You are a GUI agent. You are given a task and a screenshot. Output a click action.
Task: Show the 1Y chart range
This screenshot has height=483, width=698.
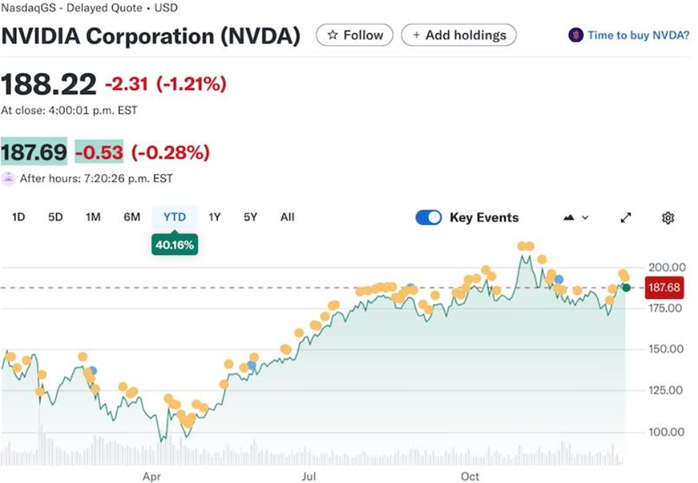coord(214,217)
